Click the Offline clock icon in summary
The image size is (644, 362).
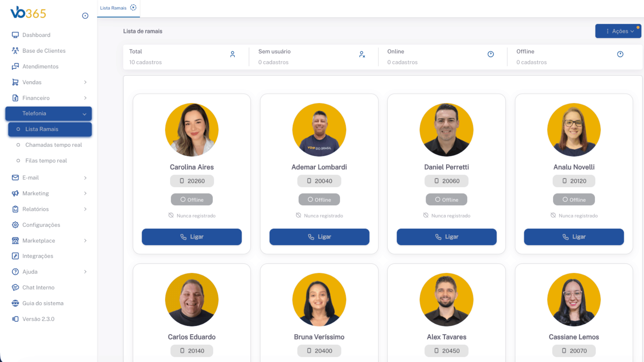click(620, 54)
